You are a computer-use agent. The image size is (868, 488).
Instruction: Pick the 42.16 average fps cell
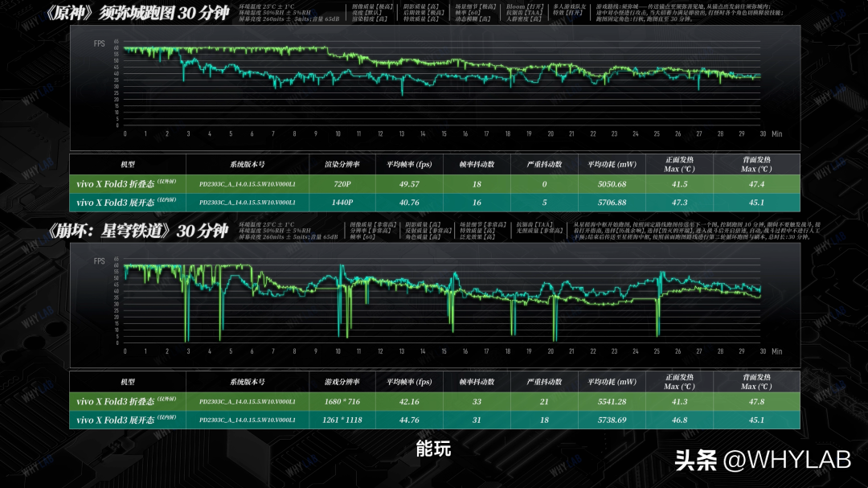coord(409,401)
